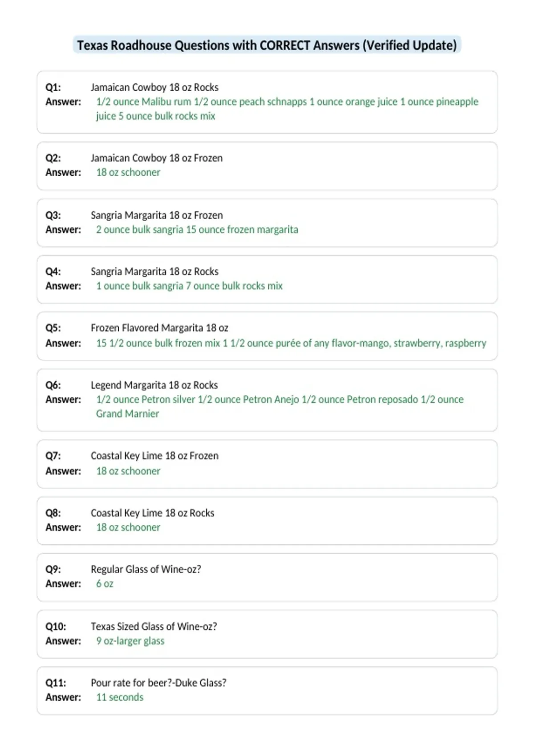
Task: Select Q7 Coastal Key Lime Frozen question
Action: (154, 456)
